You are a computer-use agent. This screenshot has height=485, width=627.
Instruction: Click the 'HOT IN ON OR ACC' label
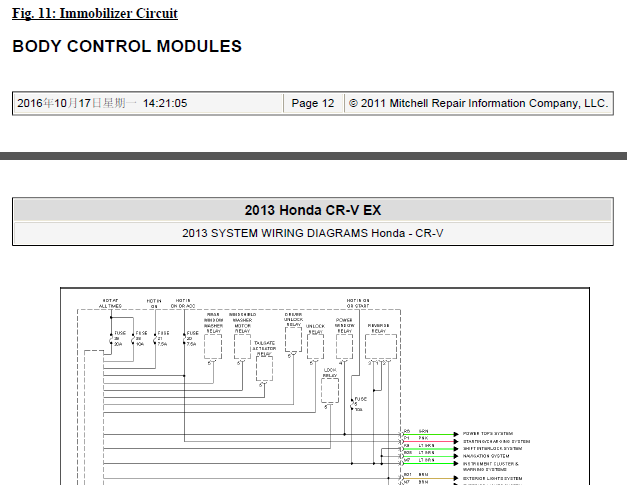(183, 303)
